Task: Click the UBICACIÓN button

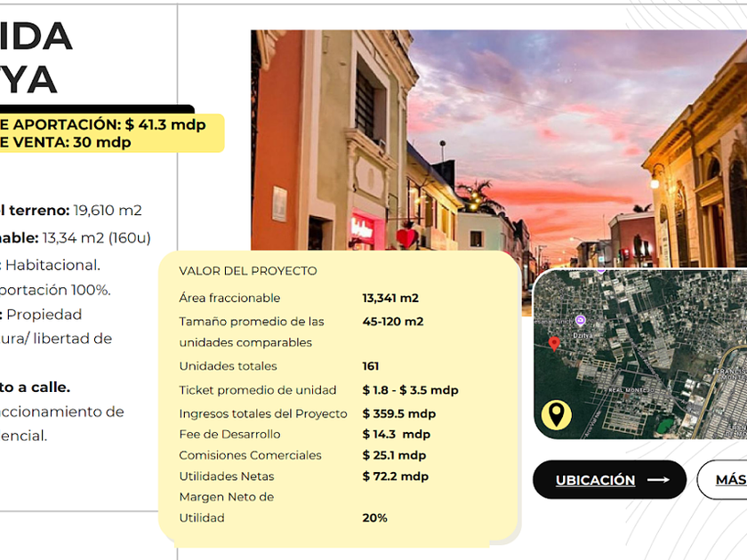Action: [x=609, y=479]
